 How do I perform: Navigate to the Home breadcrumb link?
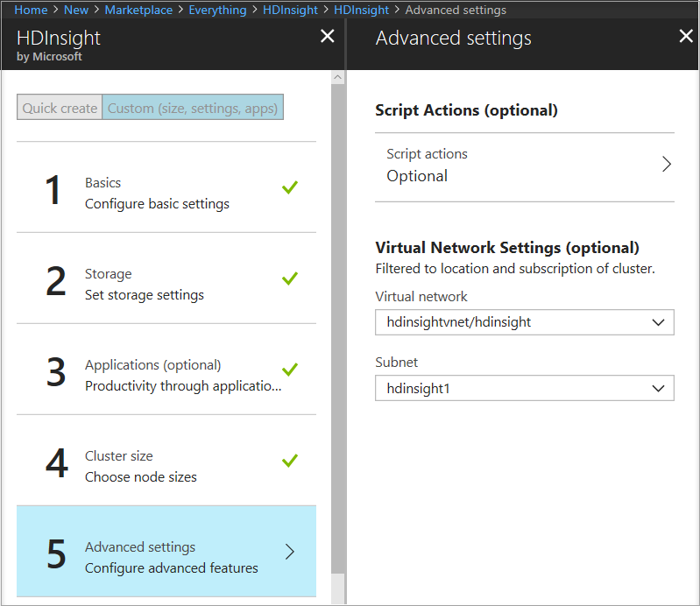tap(32, 10)
